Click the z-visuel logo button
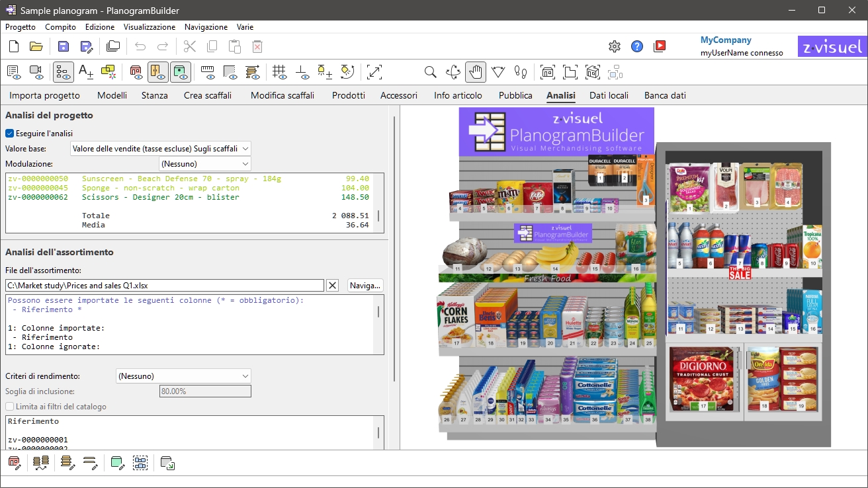Screen dimensions: 868x488 [x=832, y=47]
